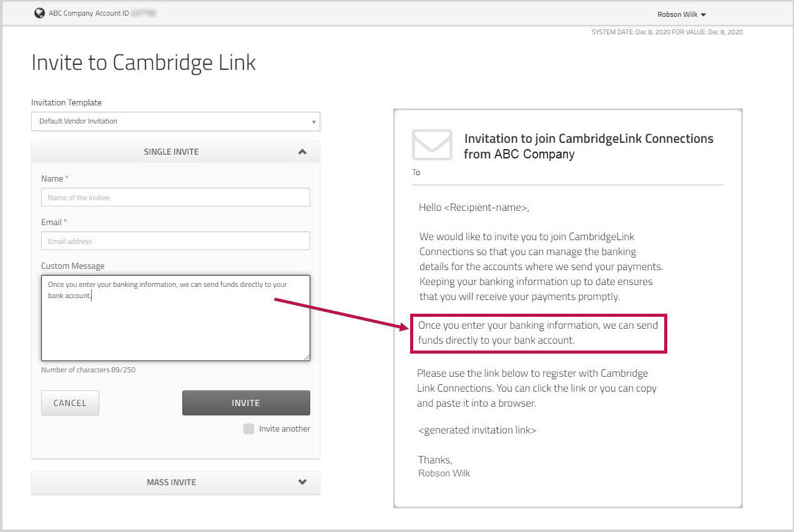Click the Custom Message resize handle
This screenshot has height=532, width=794.
(306, 357)
